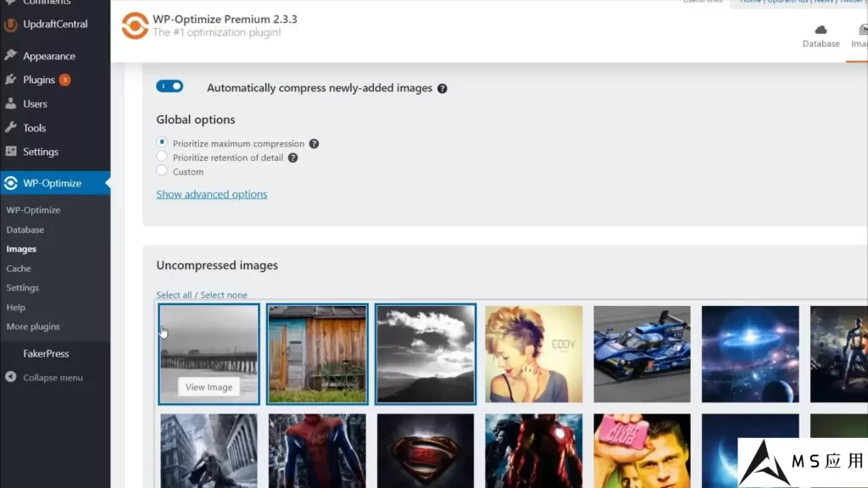Open Database submenu under WP-Optimize

(25, 230)
